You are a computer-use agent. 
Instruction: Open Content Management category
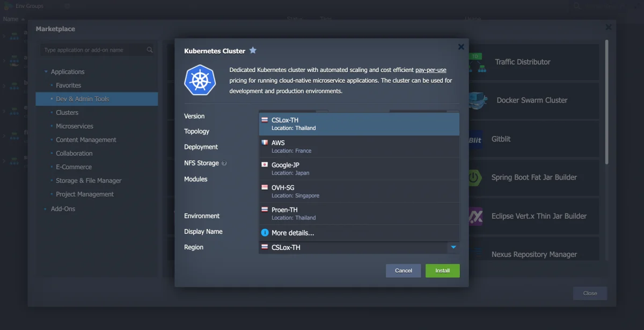pyautogui.click(x=86, y=140)
